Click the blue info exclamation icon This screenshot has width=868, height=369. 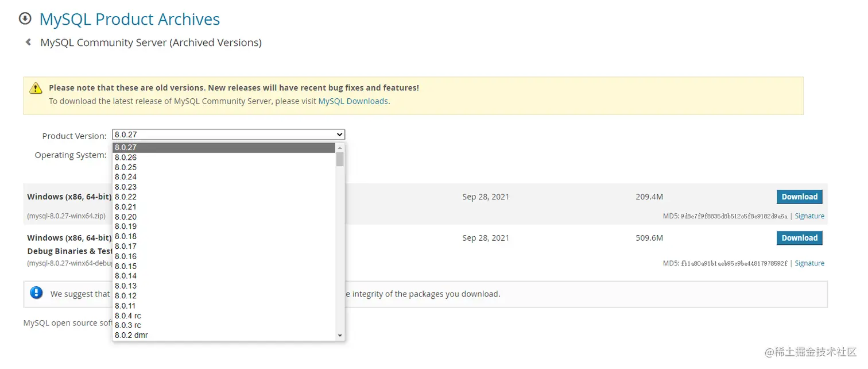point(37,293)
